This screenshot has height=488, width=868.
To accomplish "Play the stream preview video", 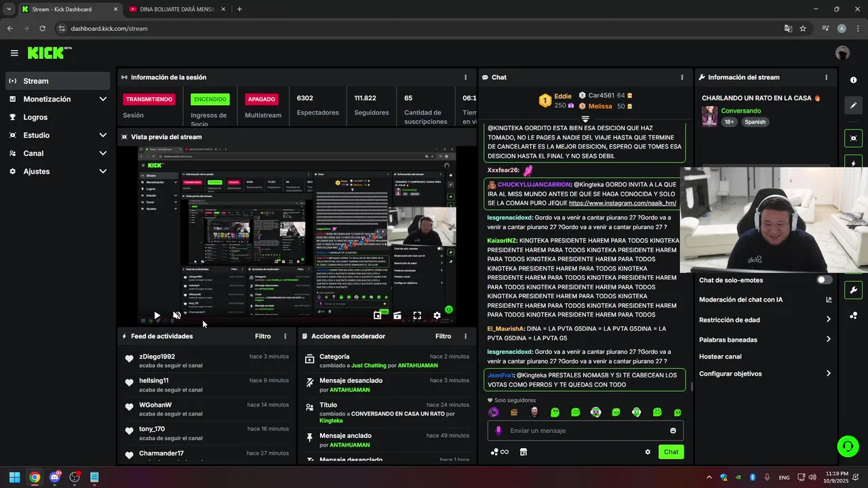I will [x=157, y=315].
